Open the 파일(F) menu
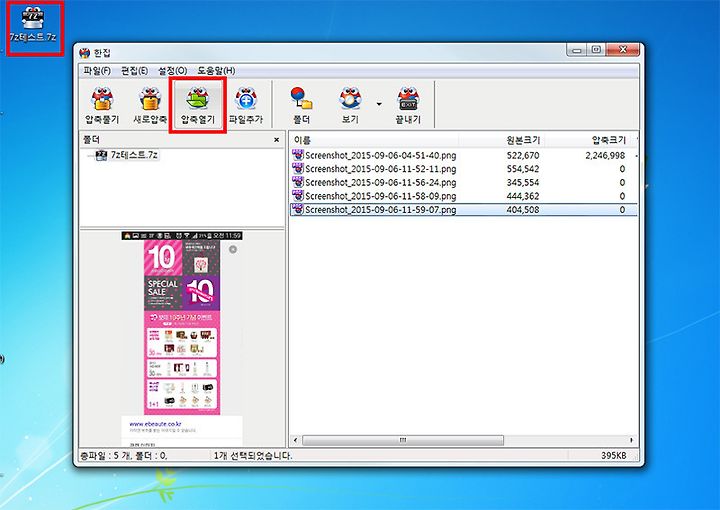720x510 pixels. 97,71
